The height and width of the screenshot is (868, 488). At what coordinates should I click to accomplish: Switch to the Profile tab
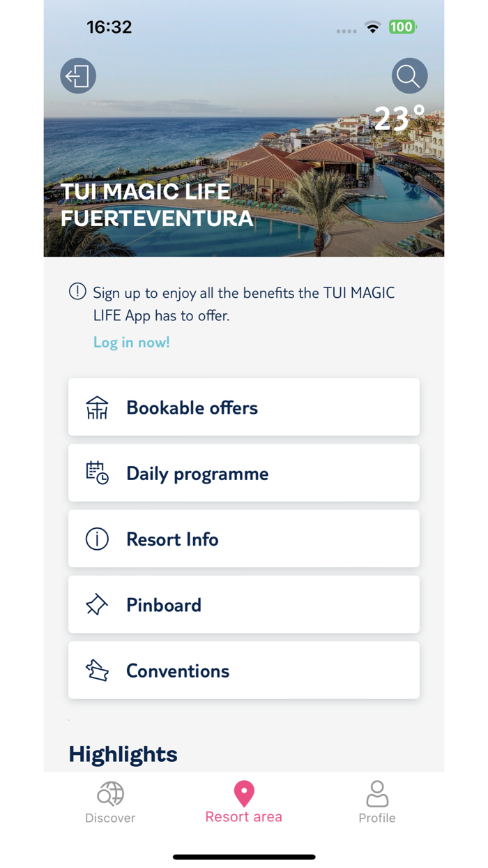(377, 802)
